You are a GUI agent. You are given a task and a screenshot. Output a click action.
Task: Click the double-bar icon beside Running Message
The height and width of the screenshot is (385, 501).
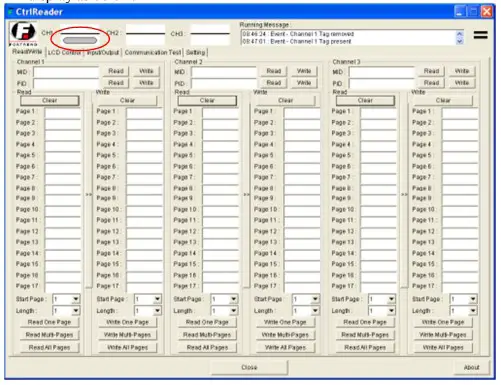coord(480,35)
